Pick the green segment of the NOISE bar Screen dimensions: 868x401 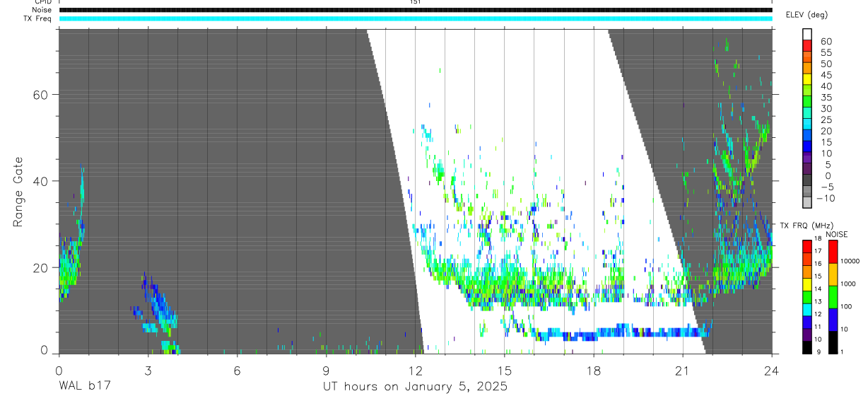(x=833, y=296)
